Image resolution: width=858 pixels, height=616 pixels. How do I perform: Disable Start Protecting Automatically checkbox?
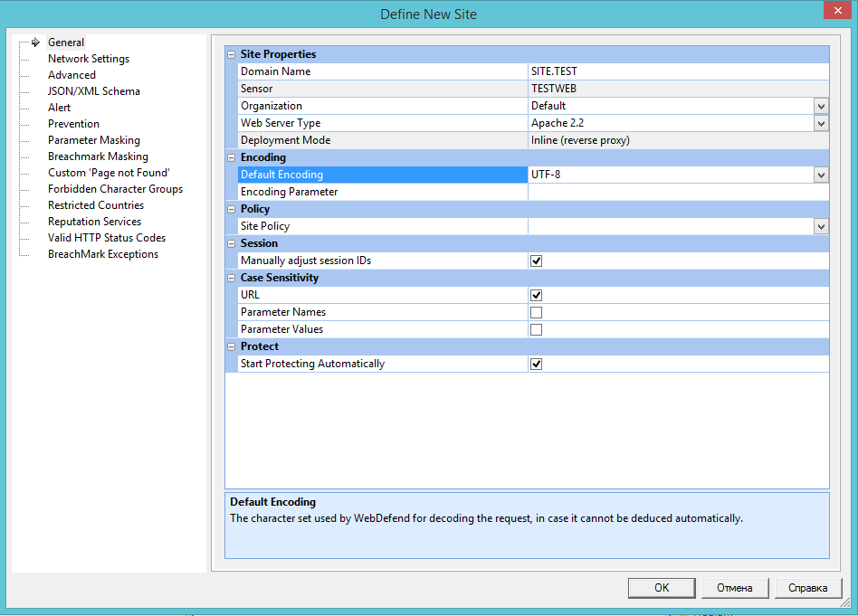coord(536,365)
